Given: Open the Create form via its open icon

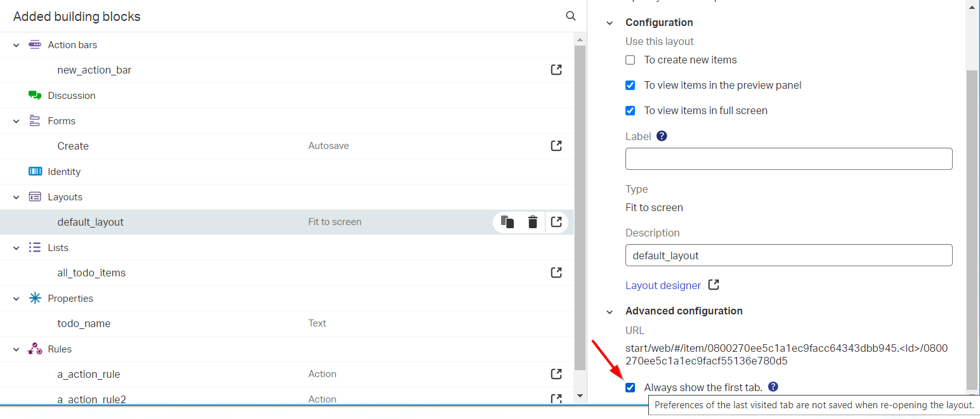Looking at the screenshot, I should (556, 146).
